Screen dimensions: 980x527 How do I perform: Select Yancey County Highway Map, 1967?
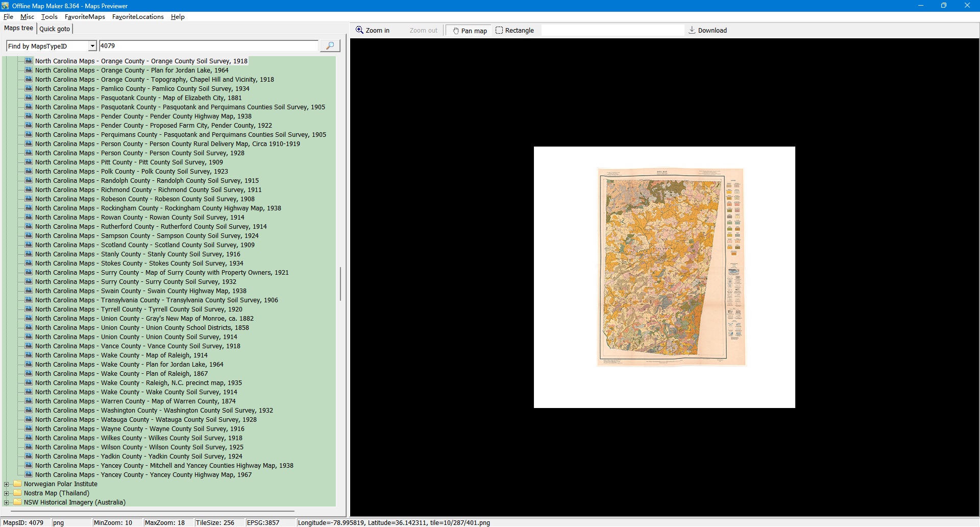tap(143, 475)
